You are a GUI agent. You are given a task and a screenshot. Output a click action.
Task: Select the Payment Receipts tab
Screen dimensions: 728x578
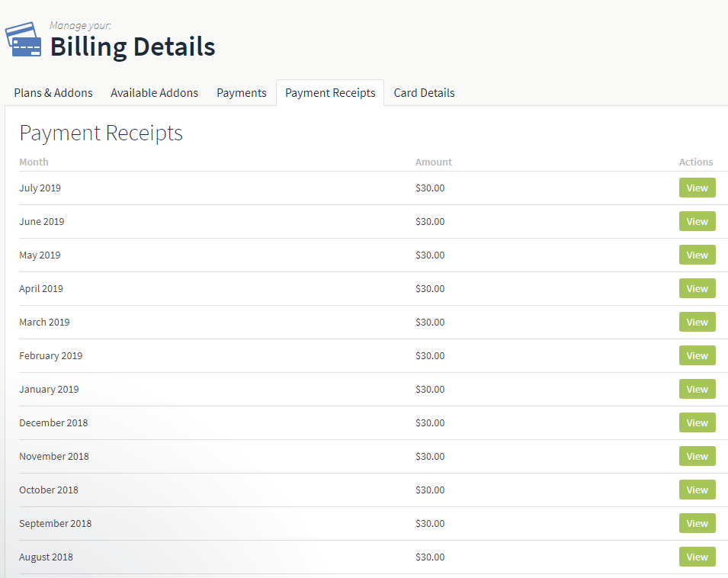(330, 93)
